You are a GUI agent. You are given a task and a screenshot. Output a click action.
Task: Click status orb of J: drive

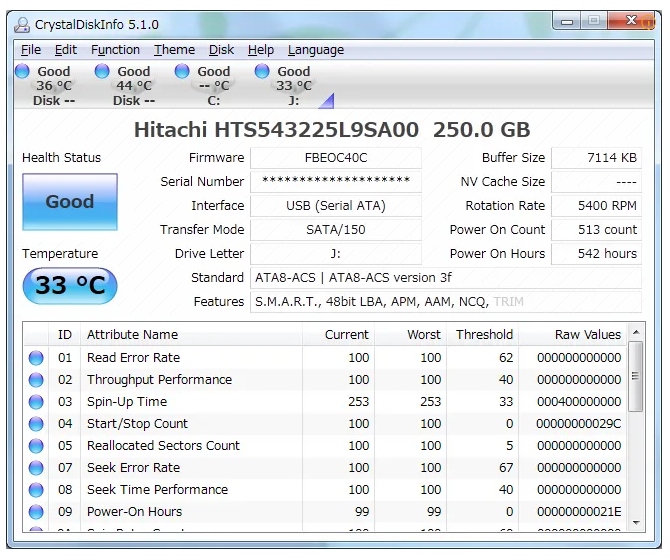click(262, 71)
